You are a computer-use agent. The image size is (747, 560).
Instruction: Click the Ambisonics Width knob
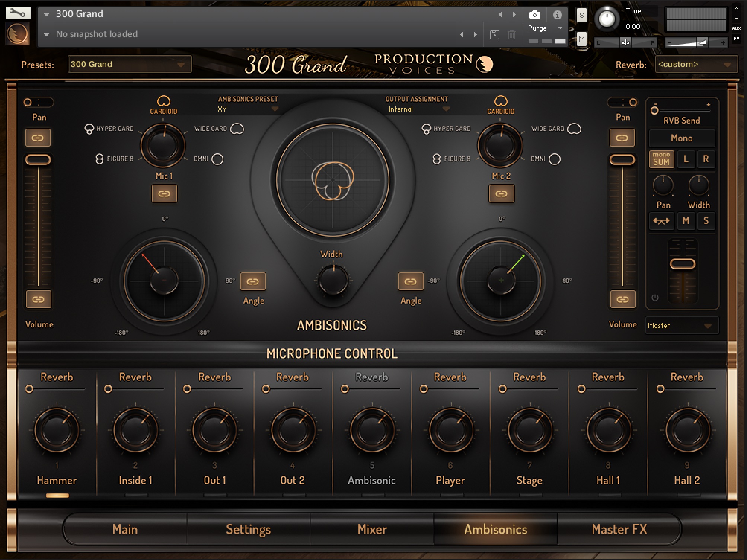333,280
